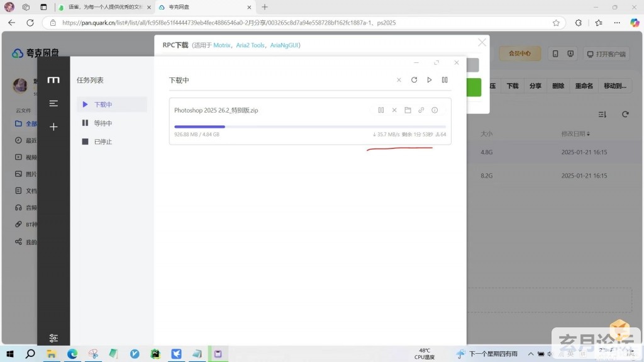Viewport: 644px width, 362px height.
Task: Click the 下载 action in Quark toolbar
Action: tap(512, 86)
